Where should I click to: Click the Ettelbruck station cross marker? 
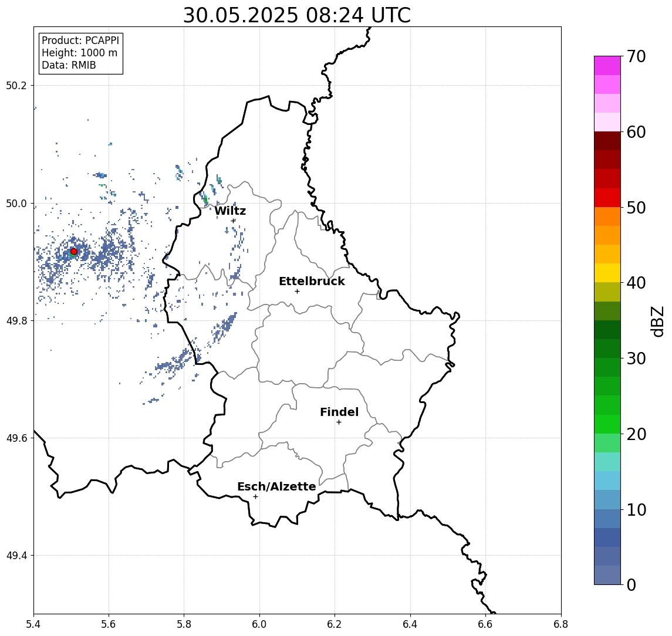point(297,292)
